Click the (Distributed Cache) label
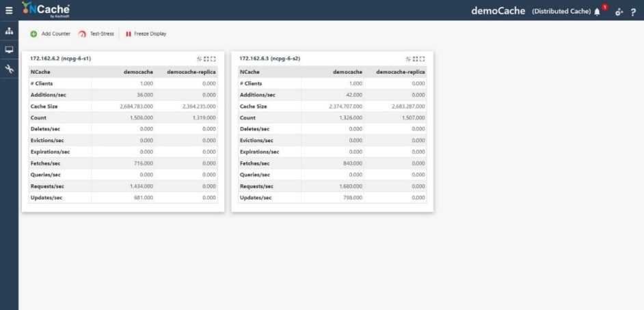The height and width of the screenshot is (310, 644). [x=561, y=12]
